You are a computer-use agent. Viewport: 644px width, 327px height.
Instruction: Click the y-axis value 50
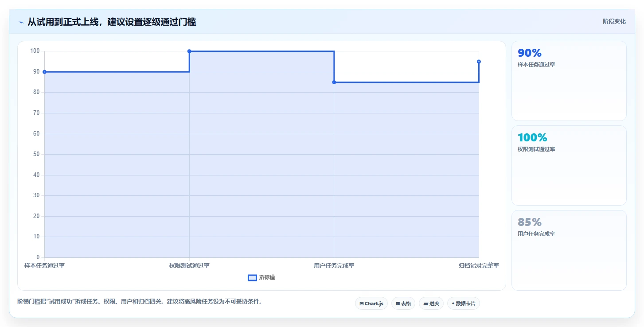click(x=36, y=154)
